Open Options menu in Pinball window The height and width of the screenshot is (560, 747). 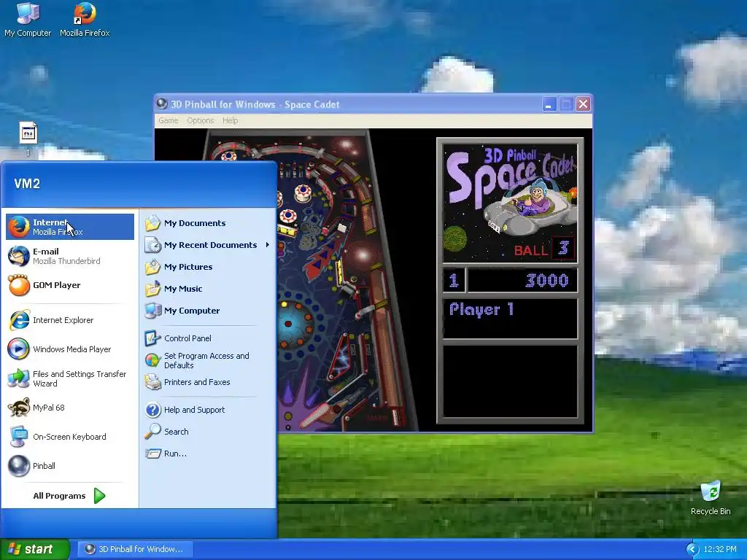coord(200,120)
